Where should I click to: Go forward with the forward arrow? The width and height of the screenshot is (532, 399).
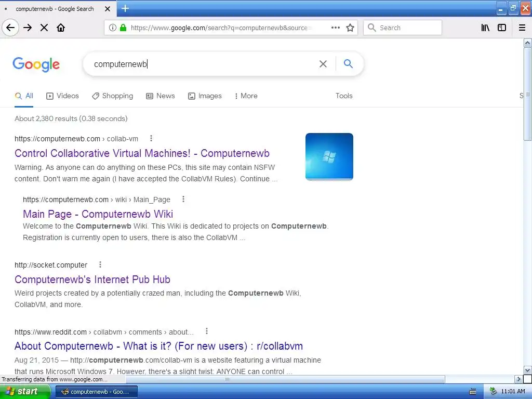(28, 28)
